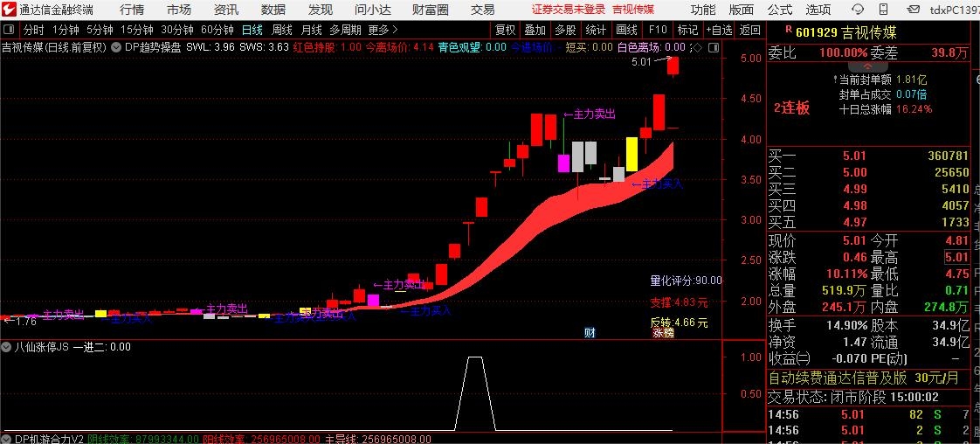Image resolution: width=980 pixels, height=444 pixels.
Task: Click the 涨榜 badge on the chart
Action: [663, 333]
